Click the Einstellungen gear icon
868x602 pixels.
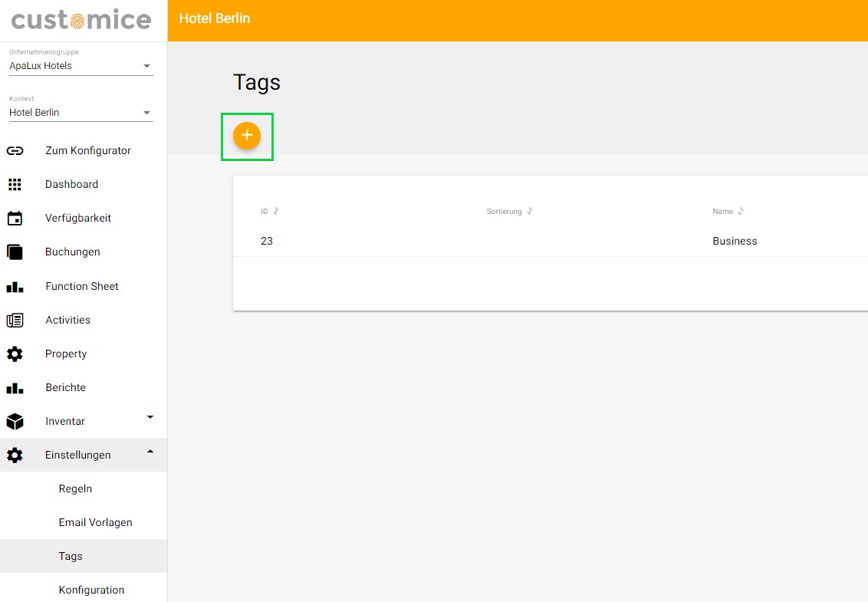pyautogui.click(x=15, y=456)
